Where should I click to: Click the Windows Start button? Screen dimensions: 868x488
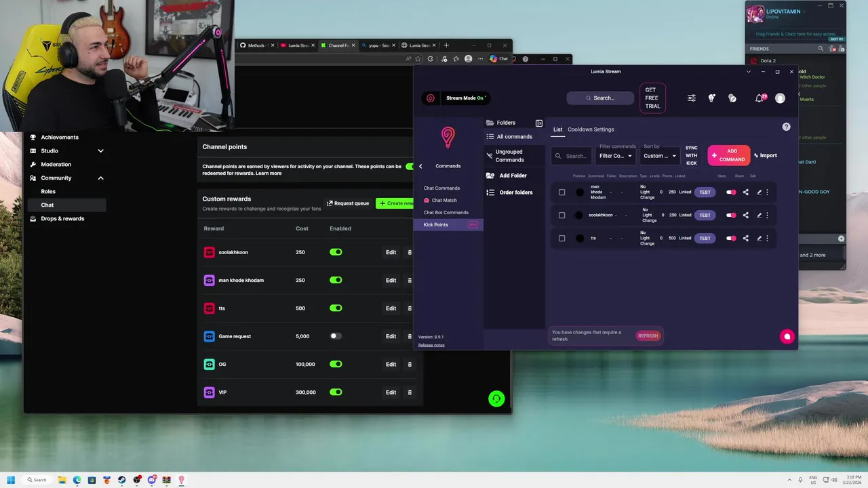11,480
